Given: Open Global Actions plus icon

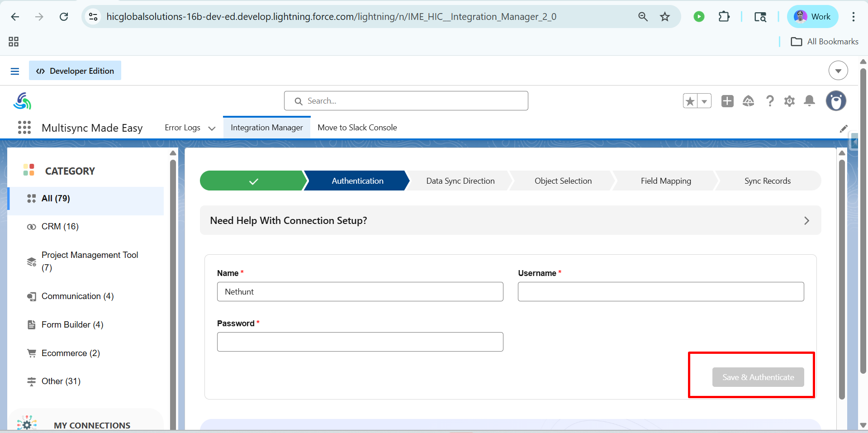Looking at the screenshot, I should point(727,101).
